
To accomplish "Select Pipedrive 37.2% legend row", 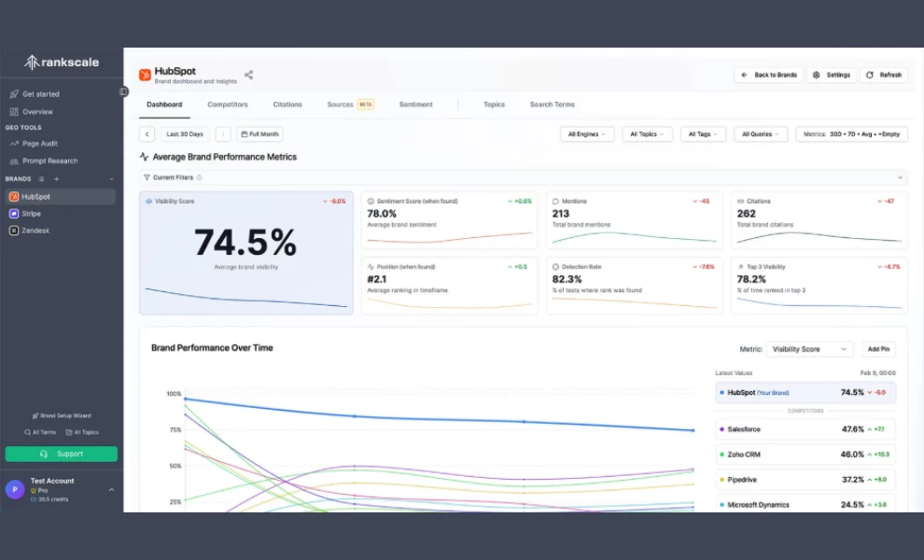I will [805, 480].
